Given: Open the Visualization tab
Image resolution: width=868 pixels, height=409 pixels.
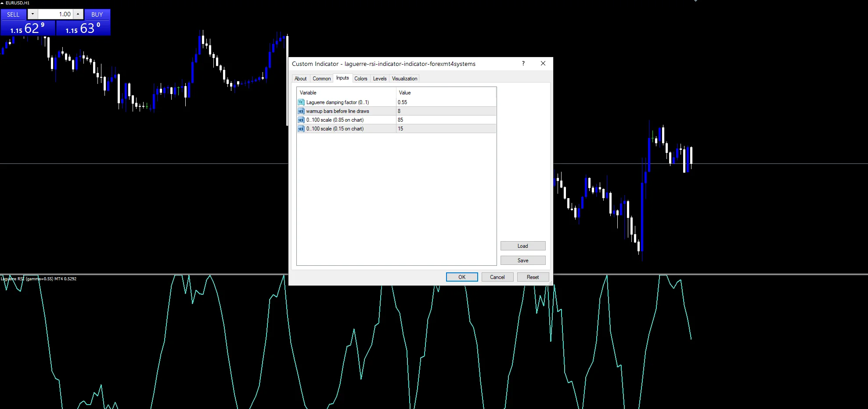Looking at the screenshot, I should pyautogui.click(x=405, y=79).
